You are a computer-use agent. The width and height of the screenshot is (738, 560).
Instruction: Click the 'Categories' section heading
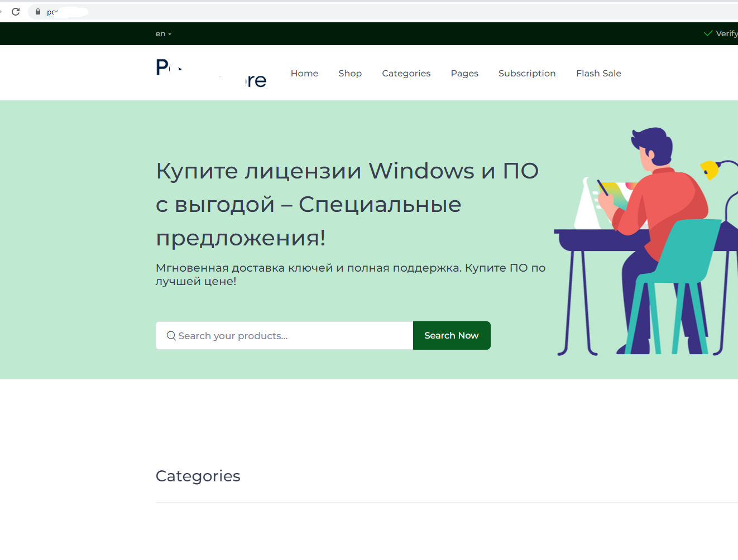(198, 476)
